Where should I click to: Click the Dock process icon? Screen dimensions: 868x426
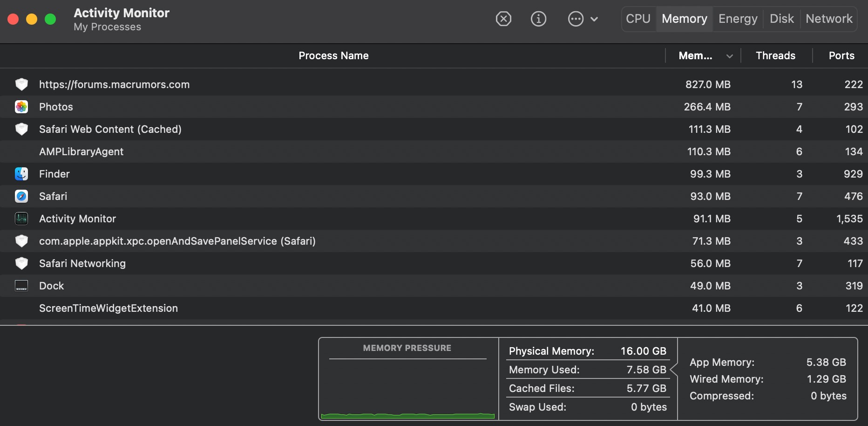coord(21,286)
